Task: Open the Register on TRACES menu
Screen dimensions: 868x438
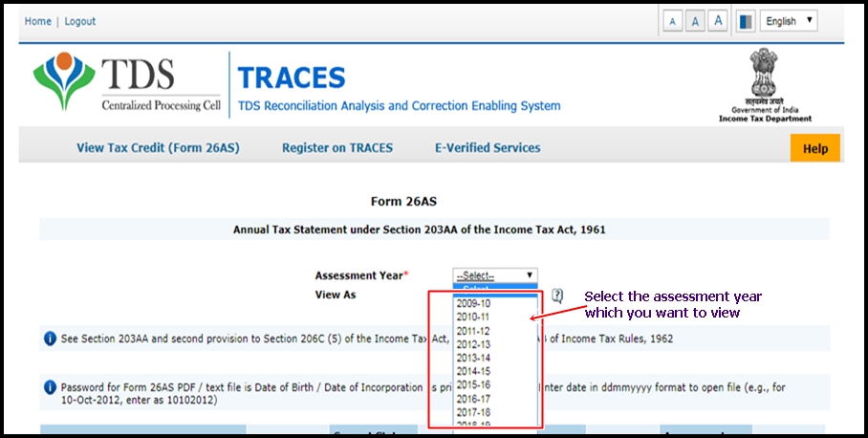Action: 337,148
